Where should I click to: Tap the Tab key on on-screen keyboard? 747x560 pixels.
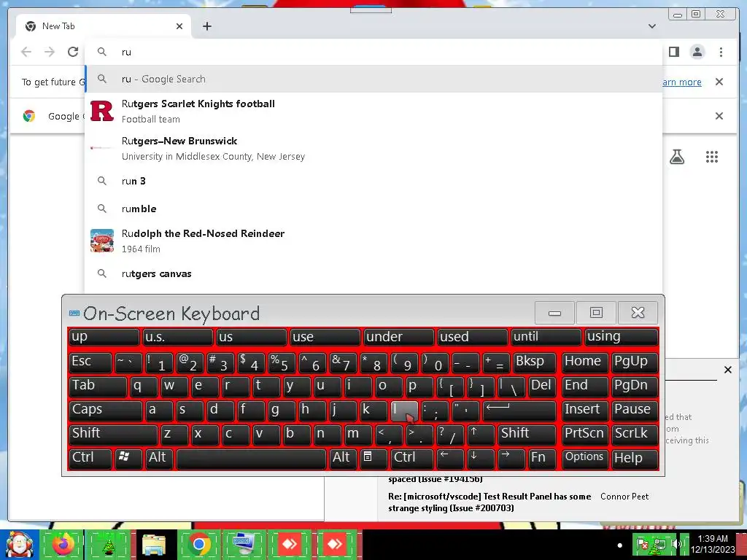click(98, 386)
